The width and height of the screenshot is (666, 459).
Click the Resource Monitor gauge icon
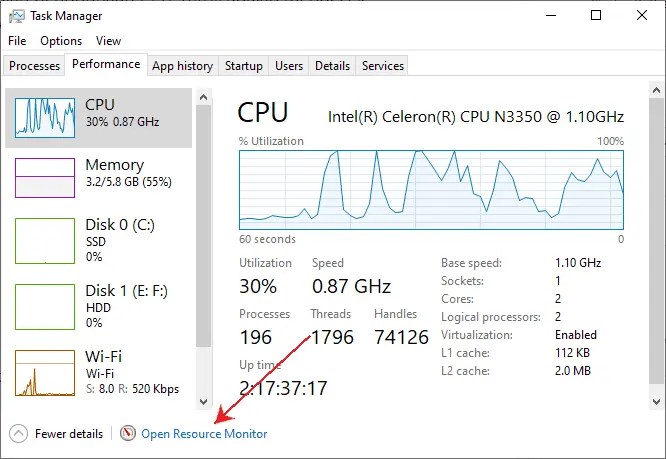coord(127,434)
